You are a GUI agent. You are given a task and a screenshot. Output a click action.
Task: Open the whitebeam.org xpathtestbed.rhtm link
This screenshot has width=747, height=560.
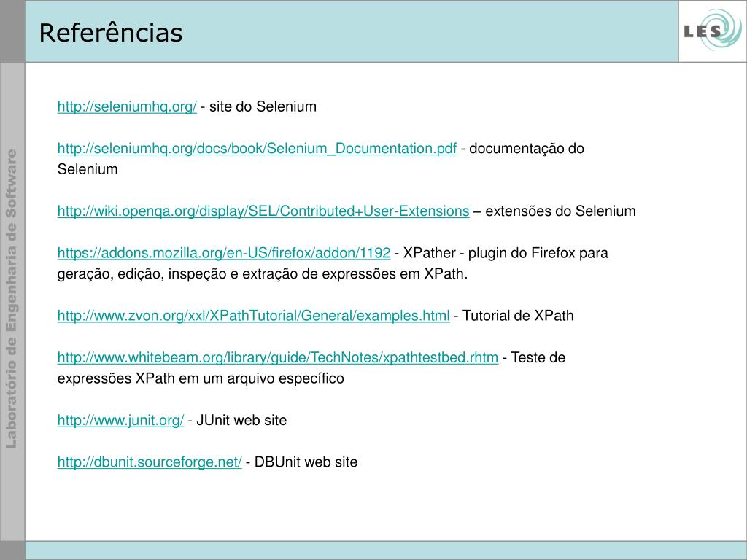click(278, 357)
